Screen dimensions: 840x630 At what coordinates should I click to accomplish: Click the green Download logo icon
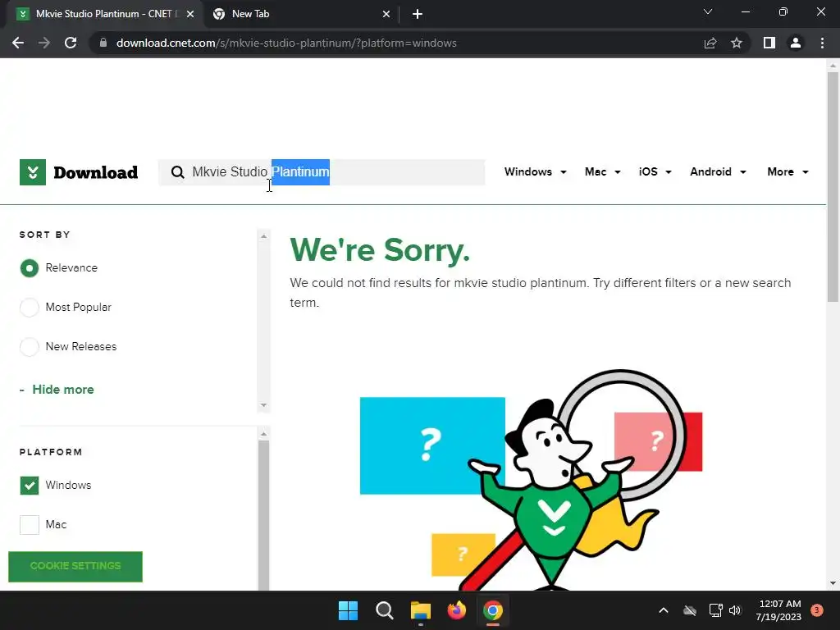[x=33, y=172]
